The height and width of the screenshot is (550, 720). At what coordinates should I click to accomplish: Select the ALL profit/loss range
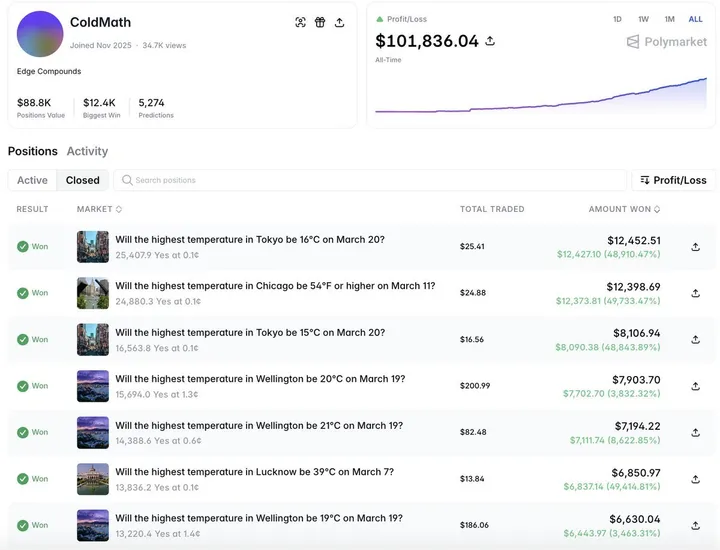click(x=695, y=19)
